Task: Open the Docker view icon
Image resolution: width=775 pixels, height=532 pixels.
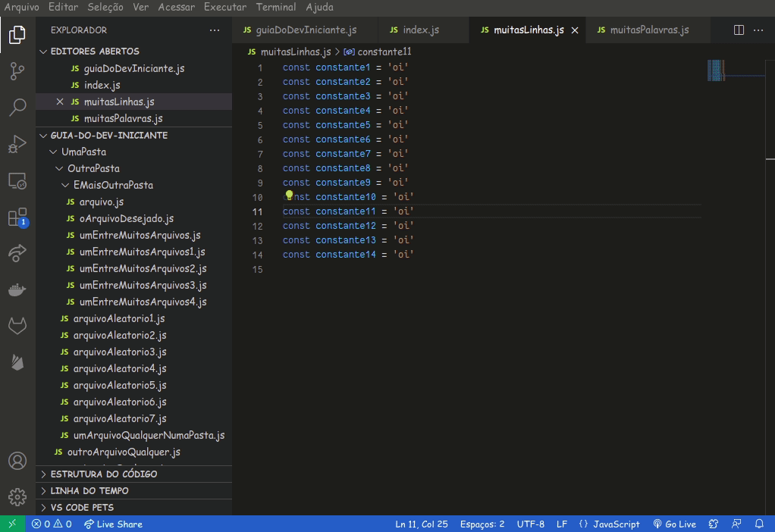Action: [17, 289]
